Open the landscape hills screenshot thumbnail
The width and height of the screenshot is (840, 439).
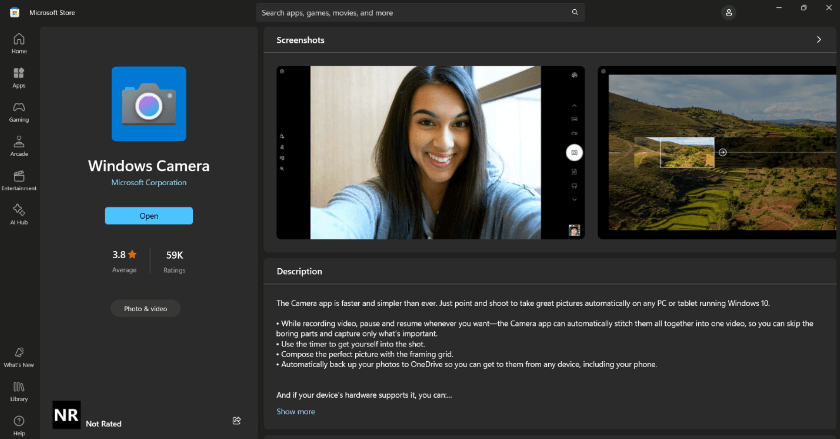(718, 152)
